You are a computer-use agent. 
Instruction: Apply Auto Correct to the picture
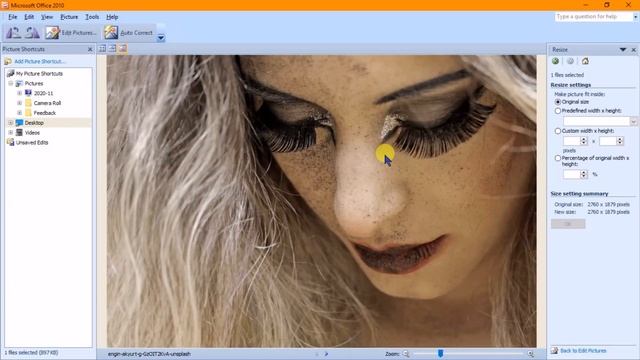[129, 33]
